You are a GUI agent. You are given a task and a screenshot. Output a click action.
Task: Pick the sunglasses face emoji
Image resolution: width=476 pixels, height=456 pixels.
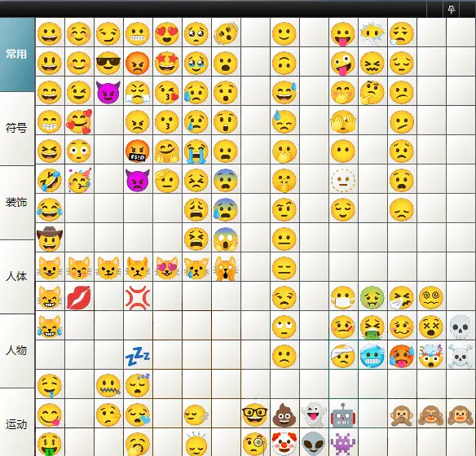(108, 63)
